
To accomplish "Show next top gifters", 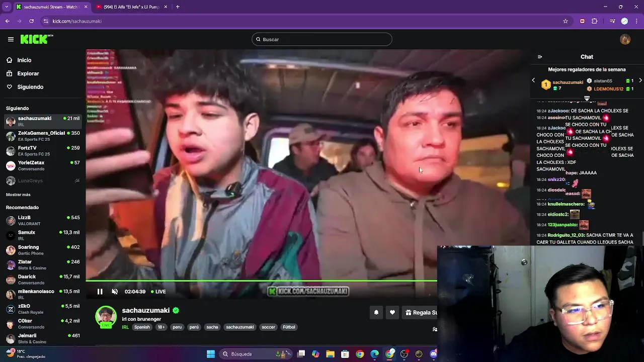I will point(640,80).
